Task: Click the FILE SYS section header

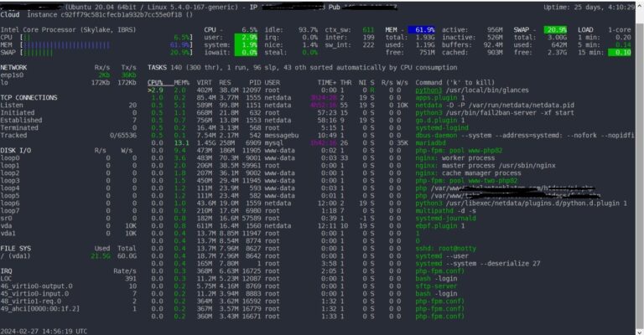Action: pyautogui.click(x=15, y=249)
